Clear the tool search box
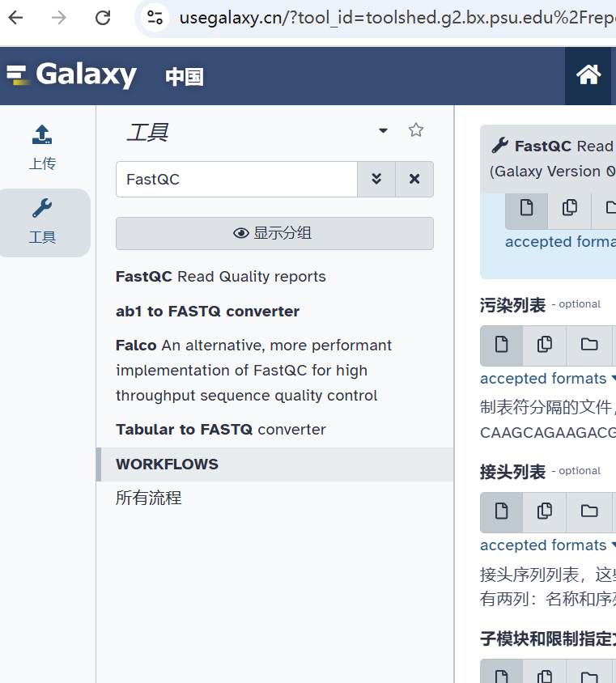The height and width of the screenshot is (683, 616). click(x=414, y=179)
